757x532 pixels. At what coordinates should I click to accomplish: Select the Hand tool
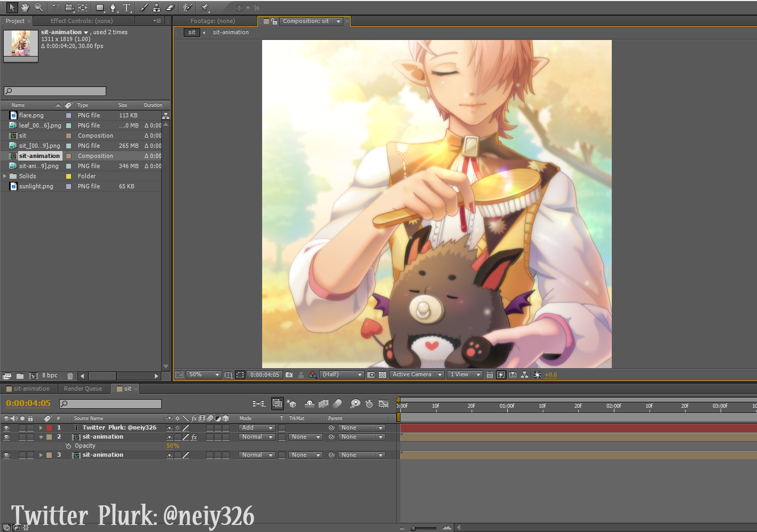tap(25, 7)
